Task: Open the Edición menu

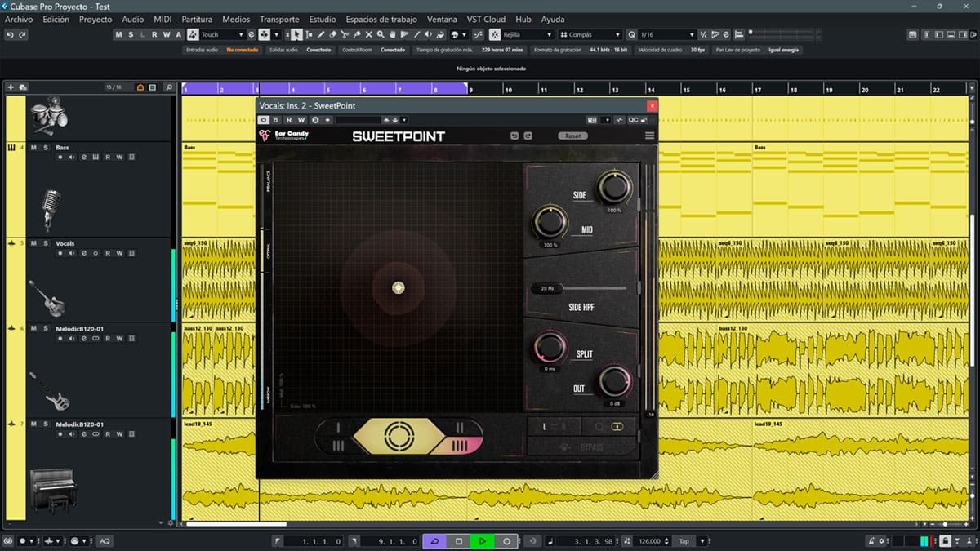Action: [x=56, y=19]
